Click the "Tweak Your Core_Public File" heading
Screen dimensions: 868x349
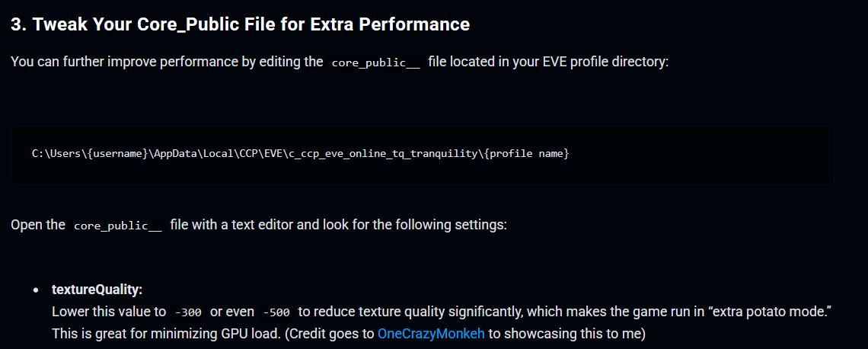pos(240,24)
